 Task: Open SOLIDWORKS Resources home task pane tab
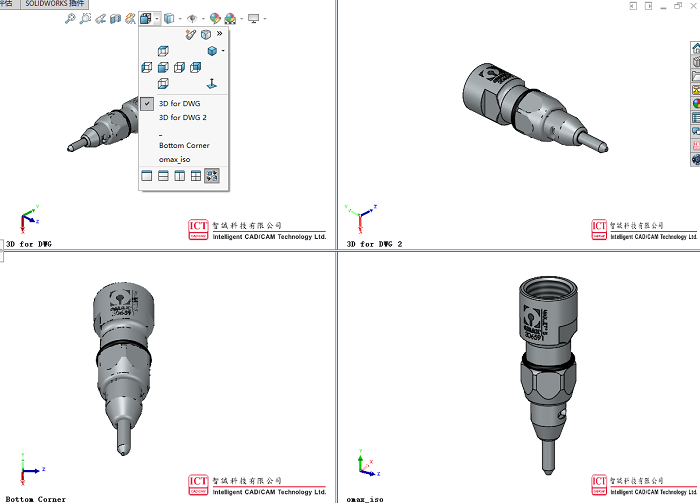coord(696,48)
